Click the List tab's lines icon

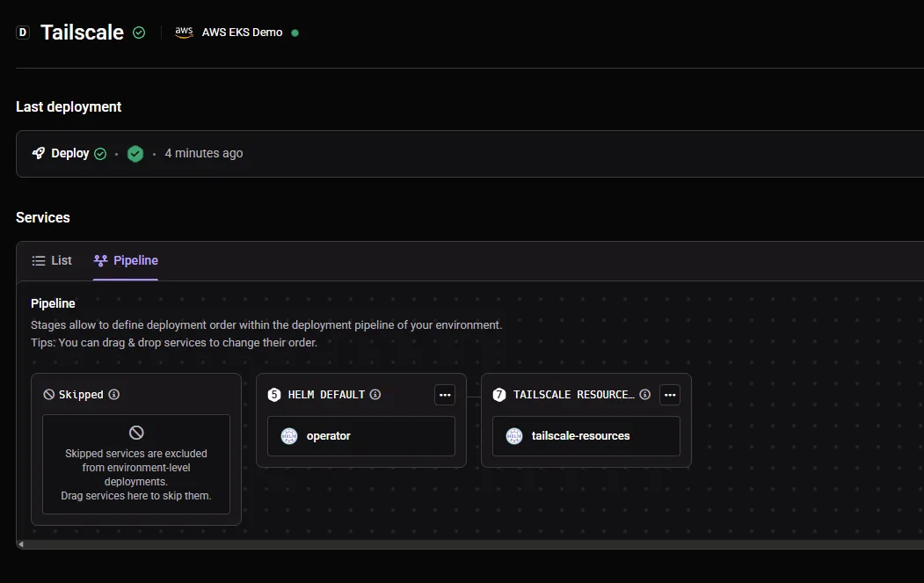[39, 260]
